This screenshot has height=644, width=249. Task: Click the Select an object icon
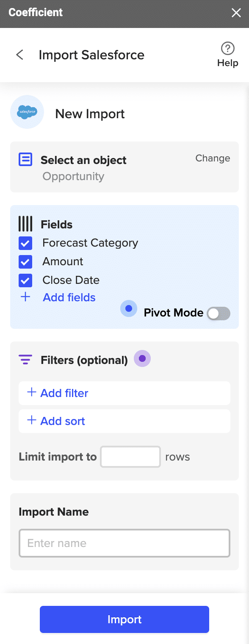coord(25,160)
